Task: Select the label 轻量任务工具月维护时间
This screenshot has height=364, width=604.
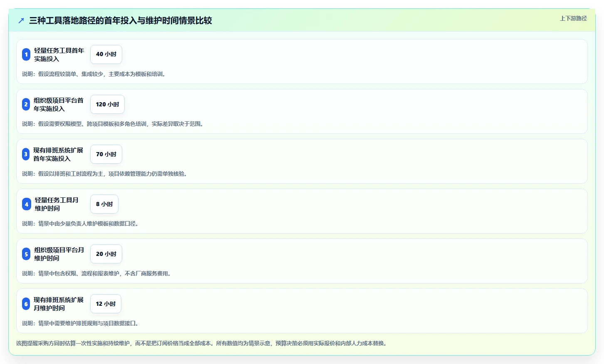Action: (x=57, y=204)
